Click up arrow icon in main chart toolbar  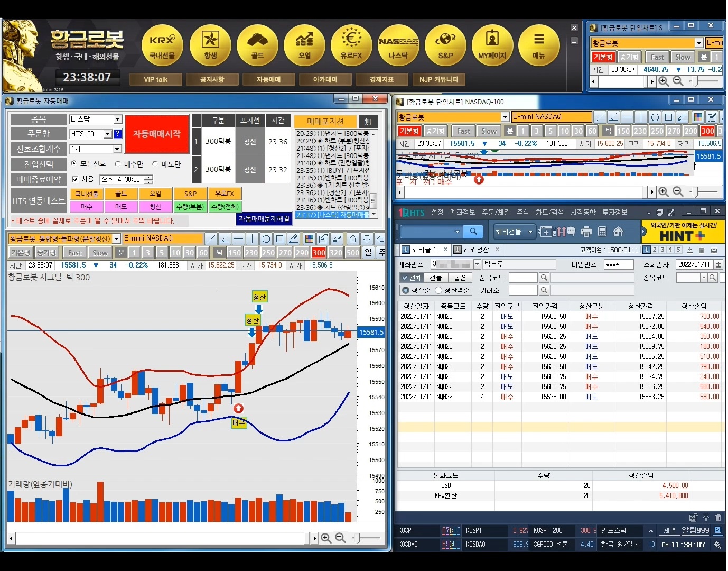[x=353, y=238]
